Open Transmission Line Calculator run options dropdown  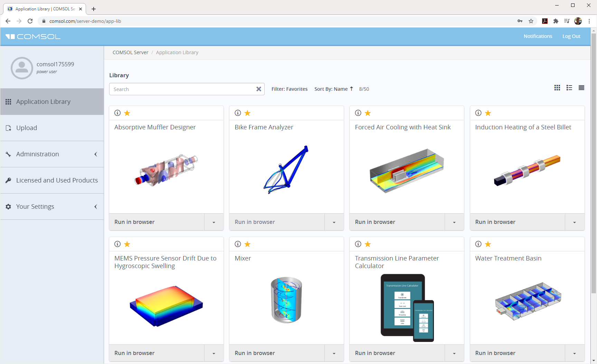[x=454, y=353]
